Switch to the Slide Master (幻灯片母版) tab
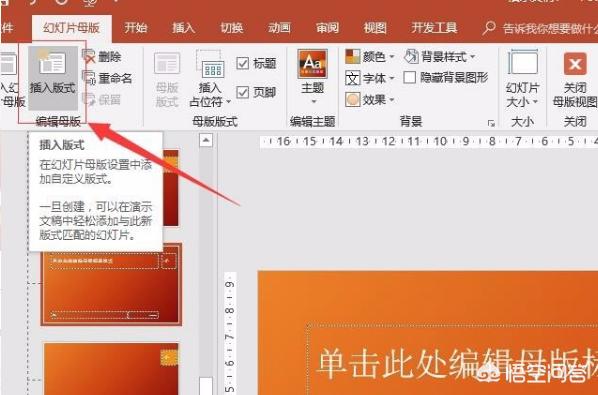The width and height of the screenshot is (598, 395). (x=72, y=28)
